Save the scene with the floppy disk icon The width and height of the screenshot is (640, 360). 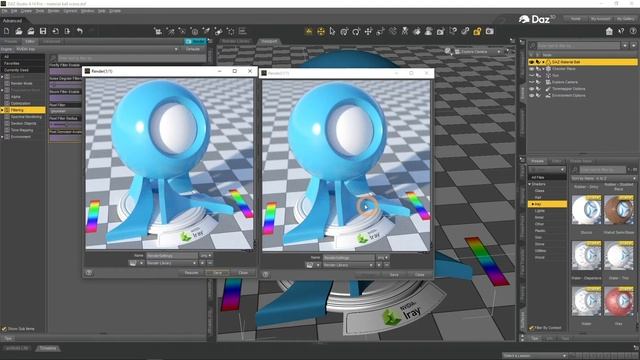point(43,31)
